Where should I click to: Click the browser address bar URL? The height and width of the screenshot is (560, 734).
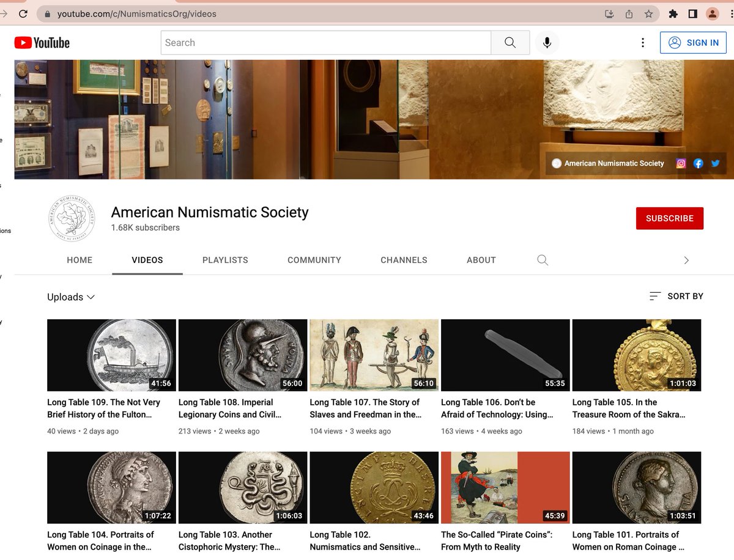click(137, 13)
